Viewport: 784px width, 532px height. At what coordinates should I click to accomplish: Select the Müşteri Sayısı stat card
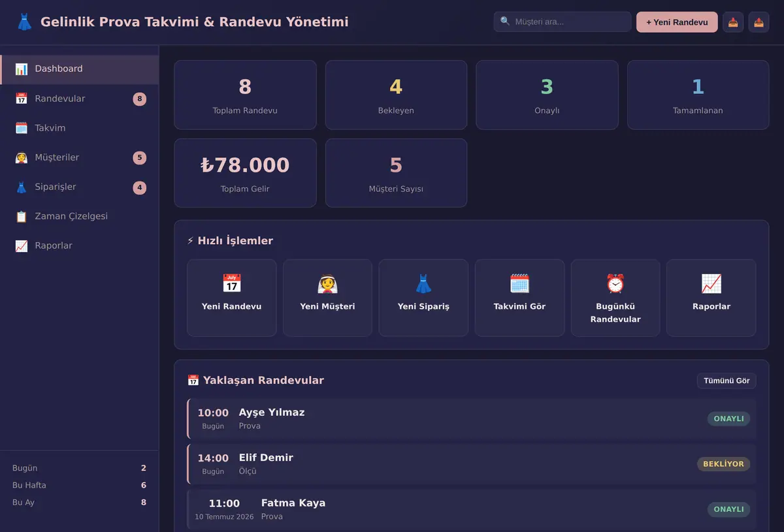[396, 173]
